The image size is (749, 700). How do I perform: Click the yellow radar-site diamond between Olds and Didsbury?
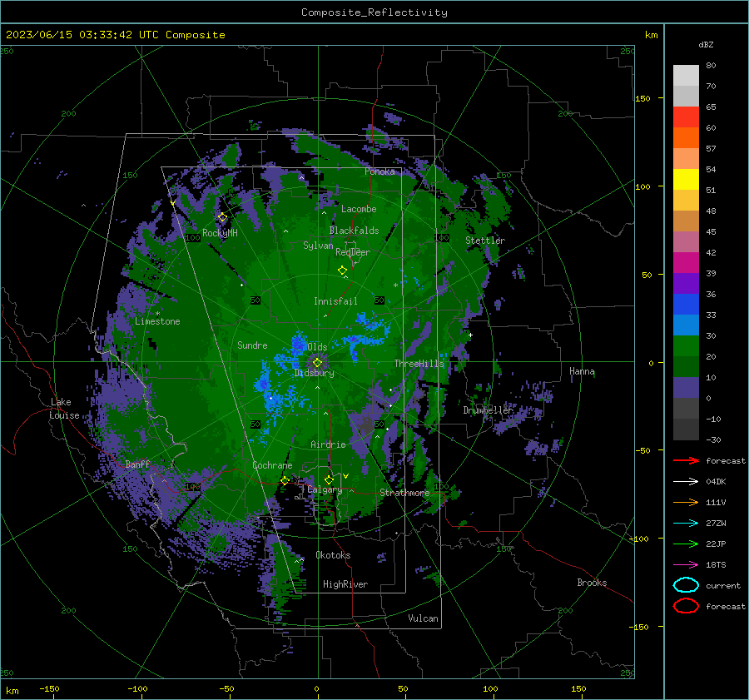coord(317,363)
